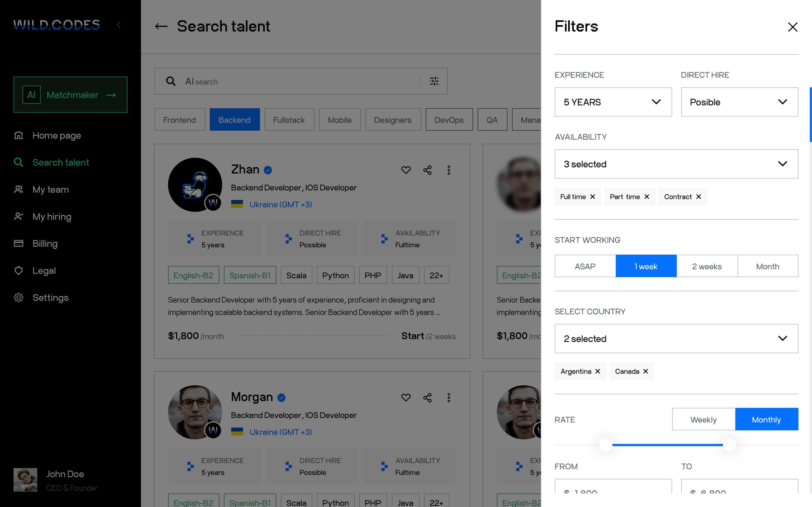Switch to the Fullstack category tab

point(289,120)
